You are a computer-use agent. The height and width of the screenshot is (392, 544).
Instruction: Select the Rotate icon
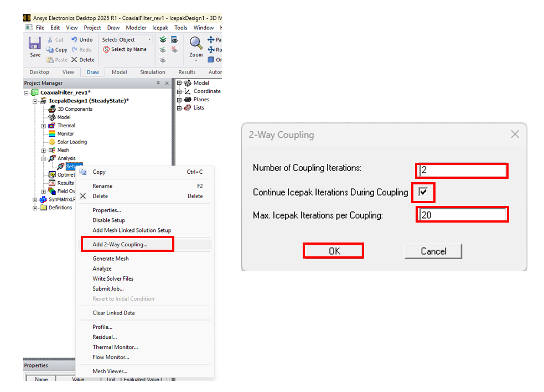tap(211, 50)
